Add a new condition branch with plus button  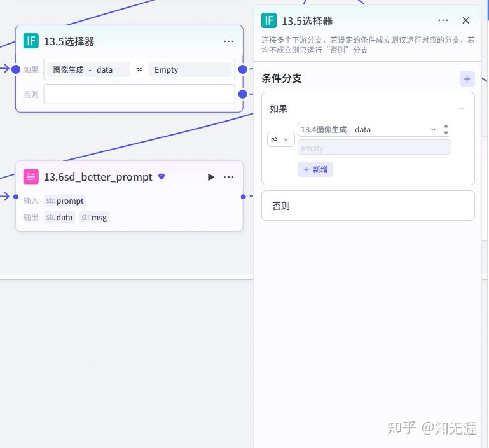(467, 79)
